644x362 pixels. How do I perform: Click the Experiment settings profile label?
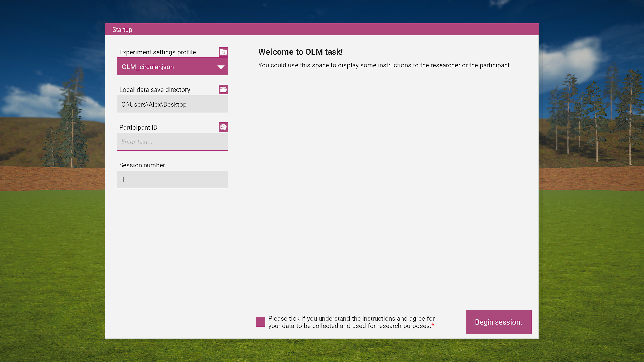(x=158, y=52)
